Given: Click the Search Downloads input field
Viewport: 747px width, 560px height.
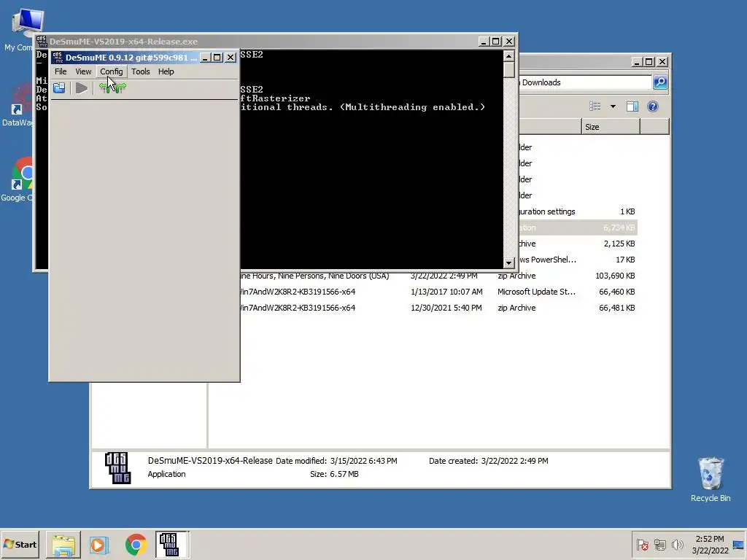Looking at the screenshot, I should click(586, 82).
